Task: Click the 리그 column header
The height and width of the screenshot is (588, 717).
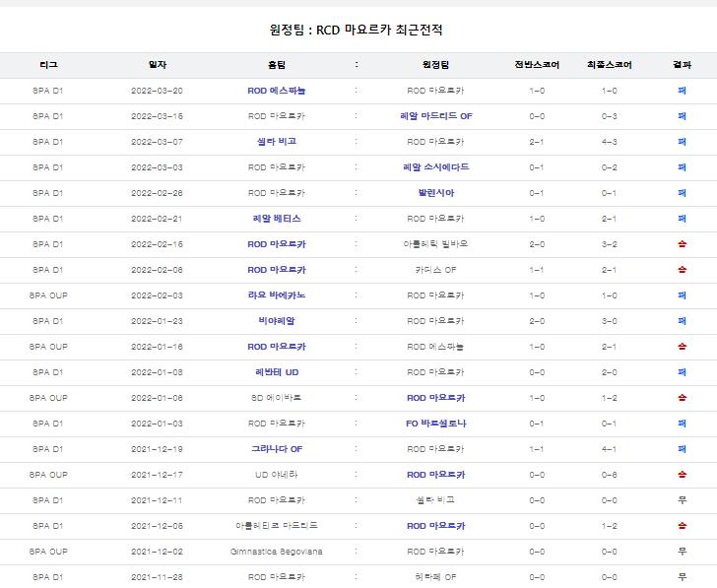Action: [48, 65]
